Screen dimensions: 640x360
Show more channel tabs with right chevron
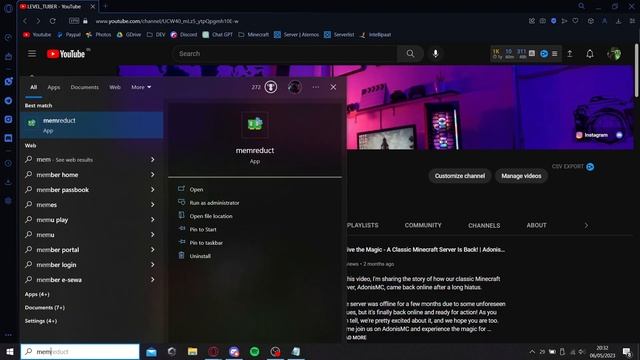coord(587,225)
